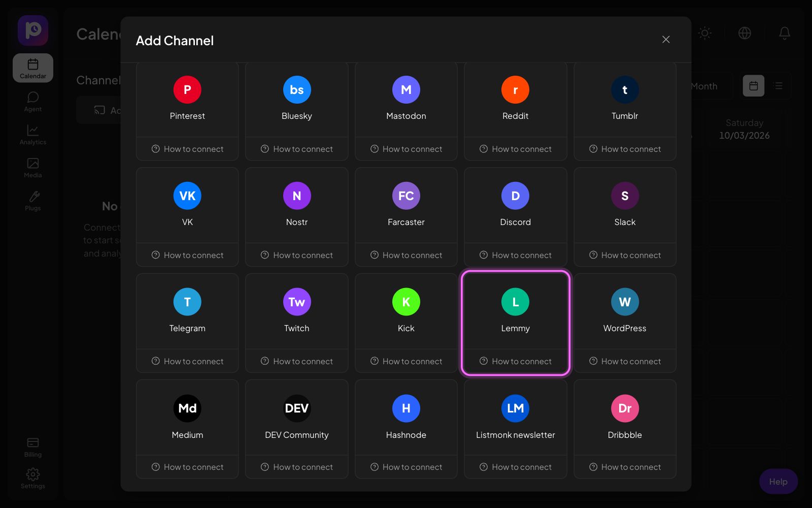Pick the Nostr channel icon

tap(297, 196)
